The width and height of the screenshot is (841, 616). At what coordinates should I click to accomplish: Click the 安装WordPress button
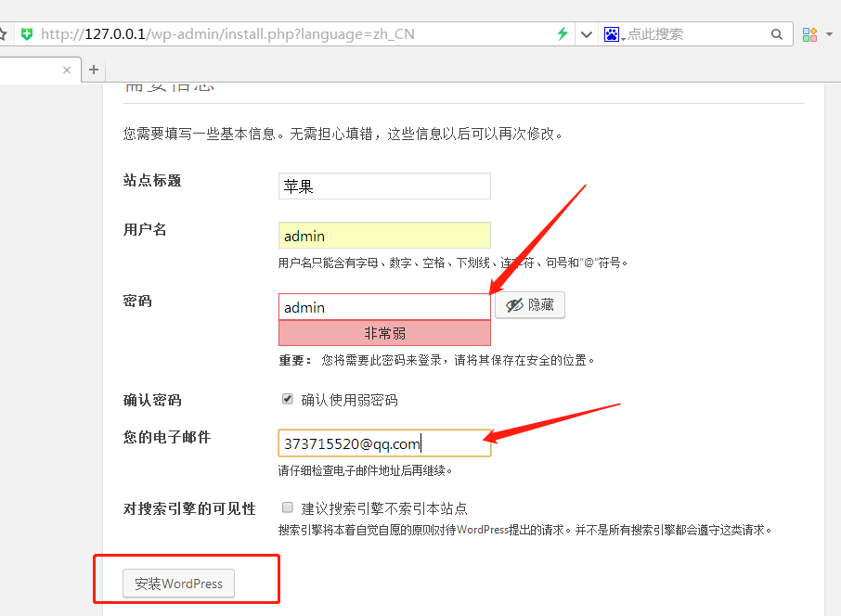click(x=178, y=584)
